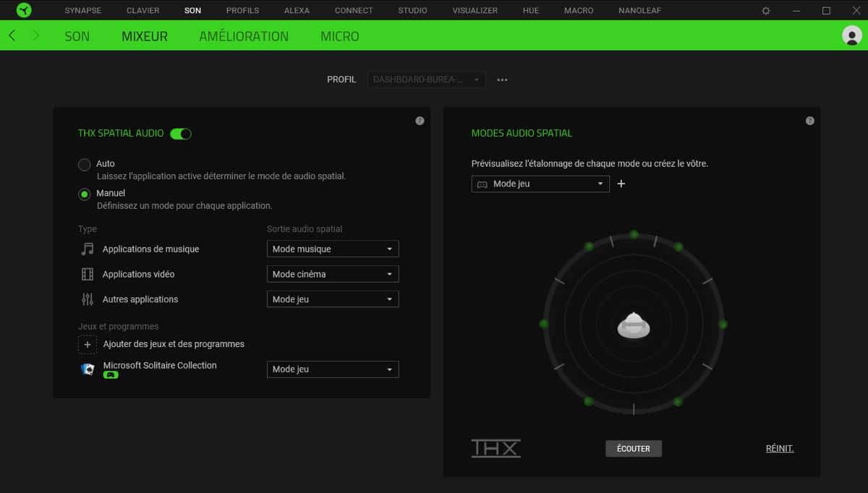Switch to Mixeur sub-tab
Image resolution: width=868 pixels, height=493 pixels.
(x=145, y=36)
